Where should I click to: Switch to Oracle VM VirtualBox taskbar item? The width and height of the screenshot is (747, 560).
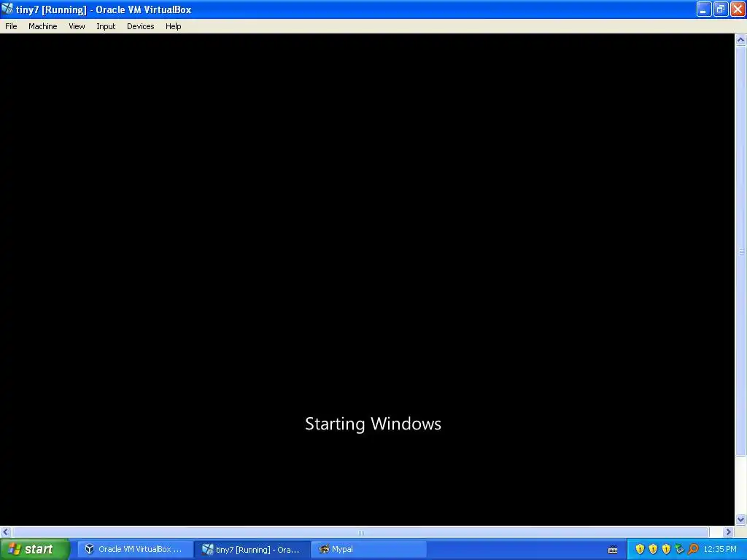click(135, 550)
